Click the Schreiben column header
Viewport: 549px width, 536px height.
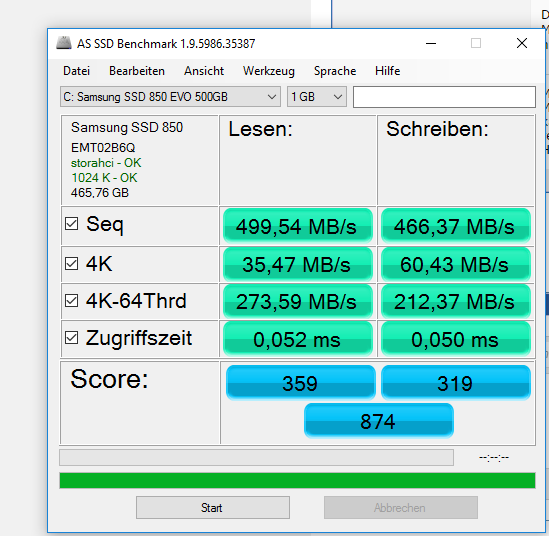(437, 129)
